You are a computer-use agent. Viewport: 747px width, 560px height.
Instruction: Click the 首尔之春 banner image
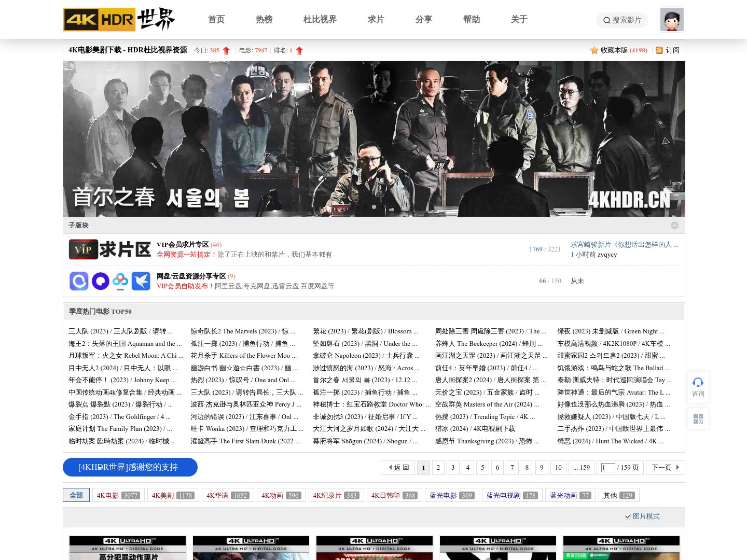point(374,139)
